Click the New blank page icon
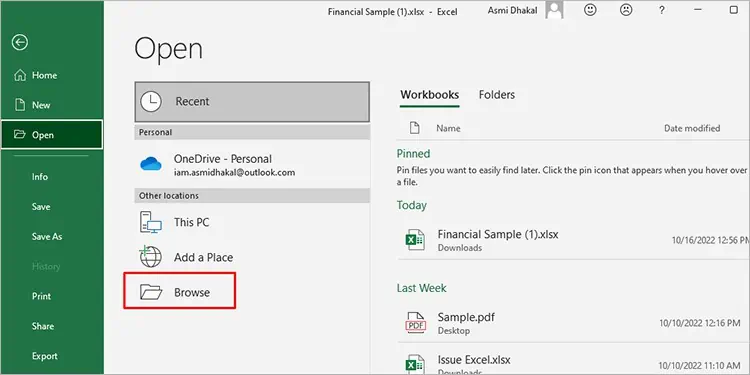The image size is (750, 375). (20, 105)
